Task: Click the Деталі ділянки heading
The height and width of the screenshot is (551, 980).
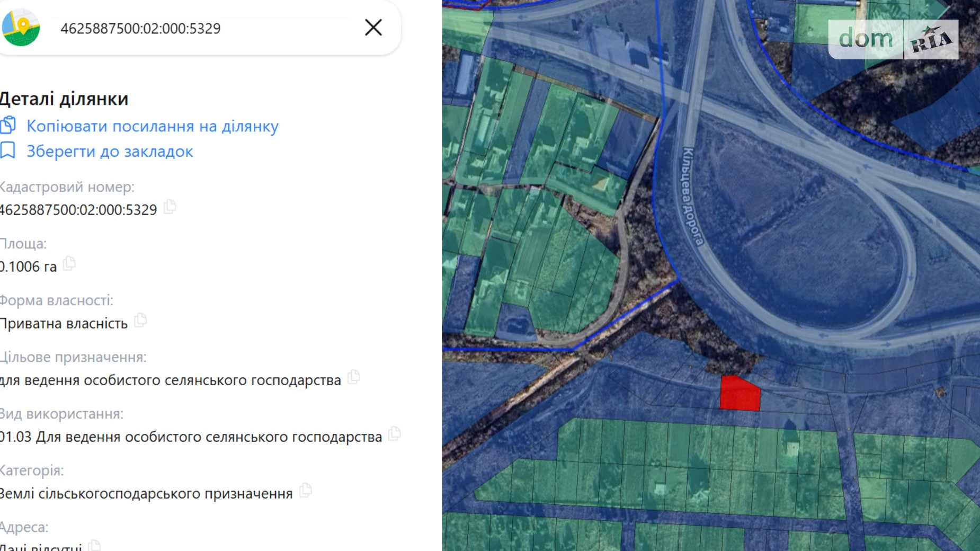Action: 64,99
